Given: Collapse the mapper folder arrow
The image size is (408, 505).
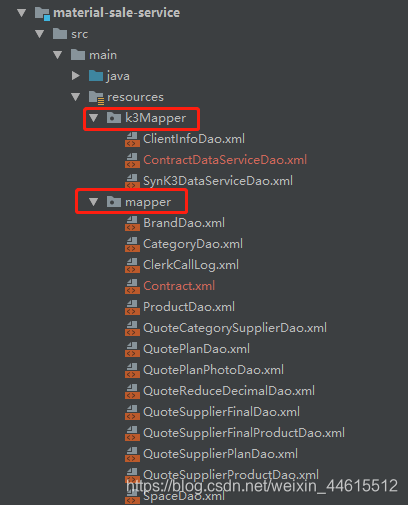Looking at the screenshot, I should tap(94, 202).
